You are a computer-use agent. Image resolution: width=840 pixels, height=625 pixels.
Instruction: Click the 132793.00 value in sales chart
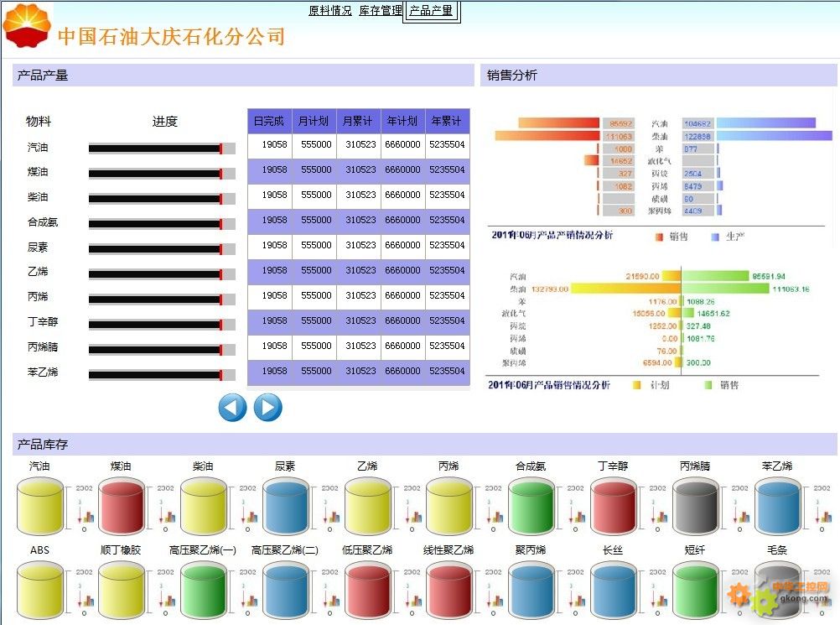pyautogui.click(x=550, y=289)
